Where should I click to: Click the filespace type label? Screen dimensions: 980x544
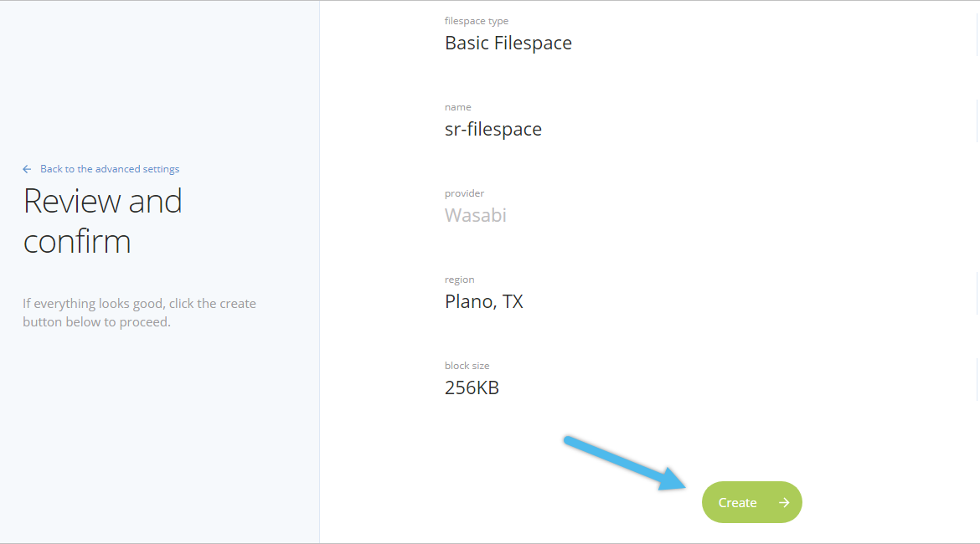[477, 21]
